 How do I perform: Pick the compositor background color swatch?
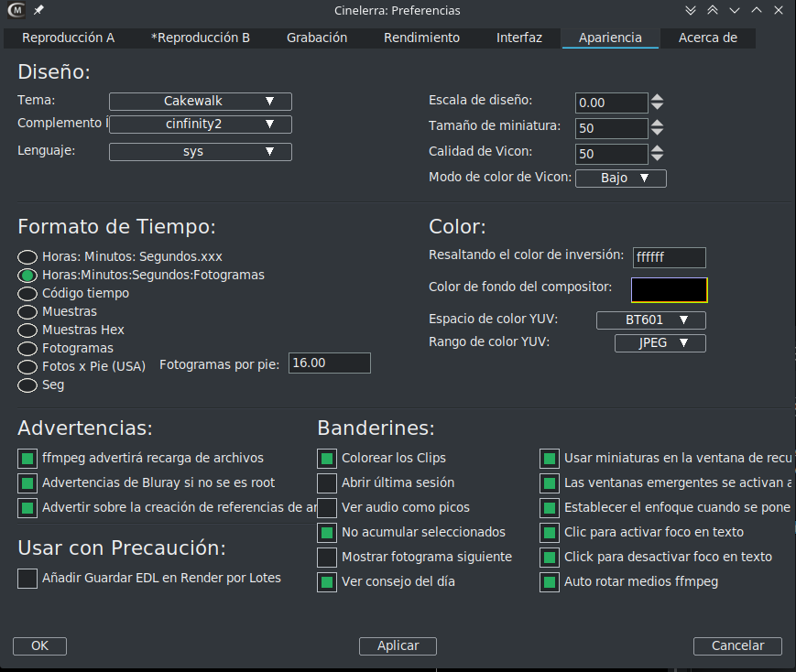669,290
